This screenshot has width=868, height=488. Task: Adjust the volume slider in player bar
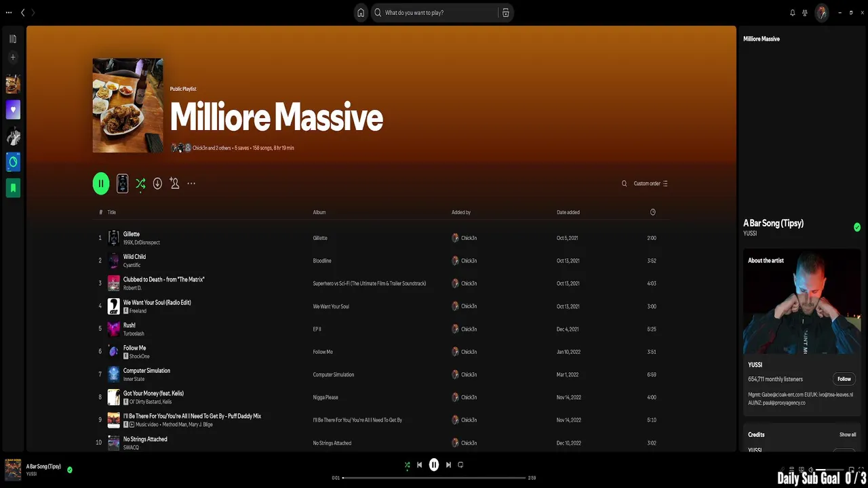[829, 469]
